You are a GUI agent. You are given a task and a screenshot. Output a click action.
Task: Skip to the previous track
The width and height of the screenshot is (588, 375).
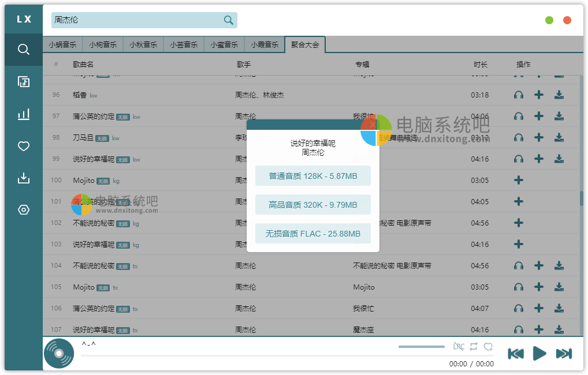(x=516, y=354)
